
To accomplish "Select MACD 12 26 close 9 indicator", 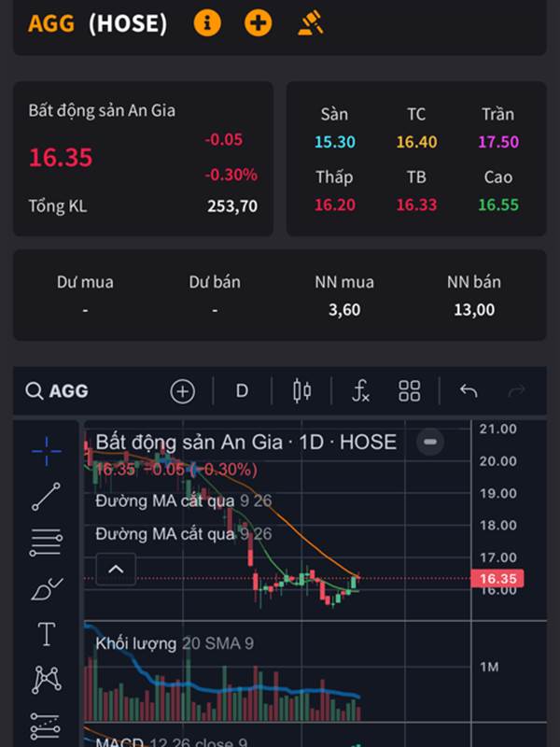I will click(172, 741).
